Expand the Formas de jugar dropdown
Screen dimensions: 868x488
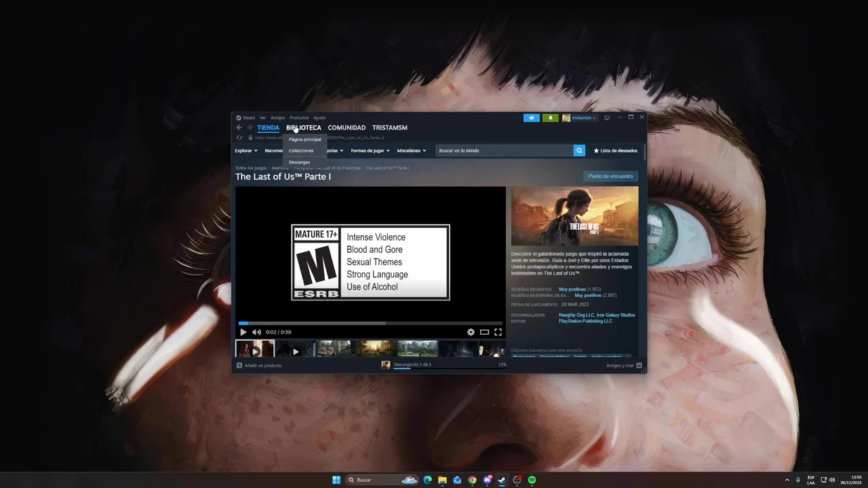pos(370,150)
